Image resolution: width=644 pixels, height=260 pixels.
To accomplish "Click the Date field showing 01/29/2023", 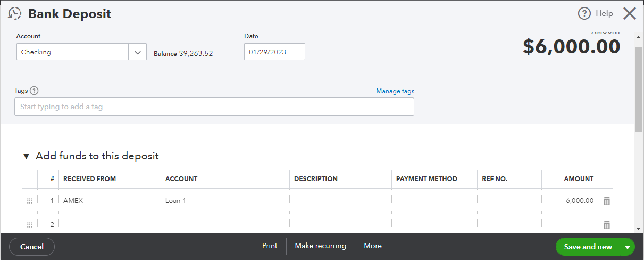I will coord(274,52).
